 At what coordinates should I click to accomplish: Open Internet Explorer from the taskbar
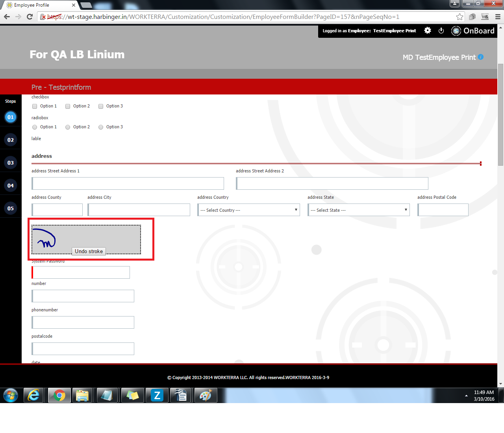point(34,395)
